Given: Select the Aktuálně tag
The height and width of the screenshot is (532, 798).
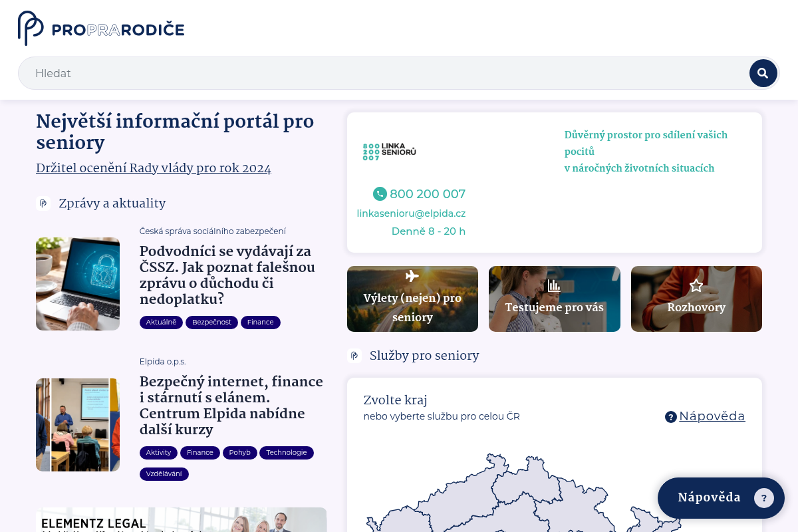Looking at the screenshot, I should [x=161, y=323].
